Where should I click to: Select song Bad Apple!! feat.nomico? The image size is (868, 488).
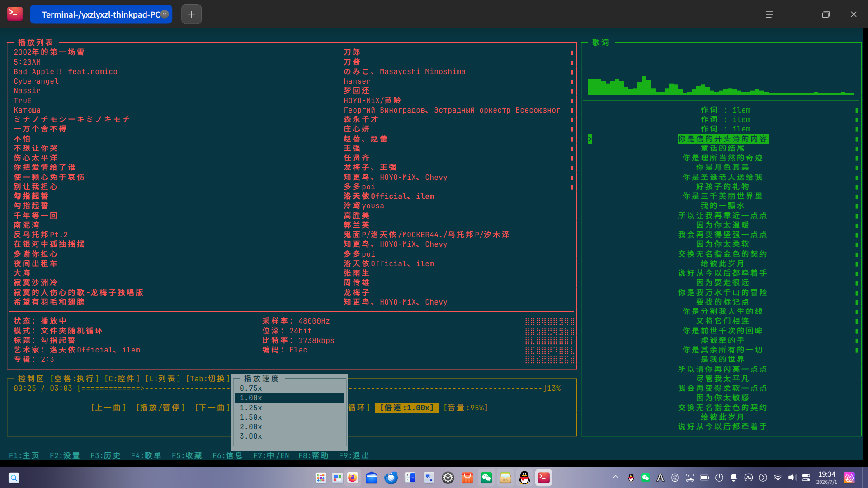pyautogui.click(x=66, y=71)
